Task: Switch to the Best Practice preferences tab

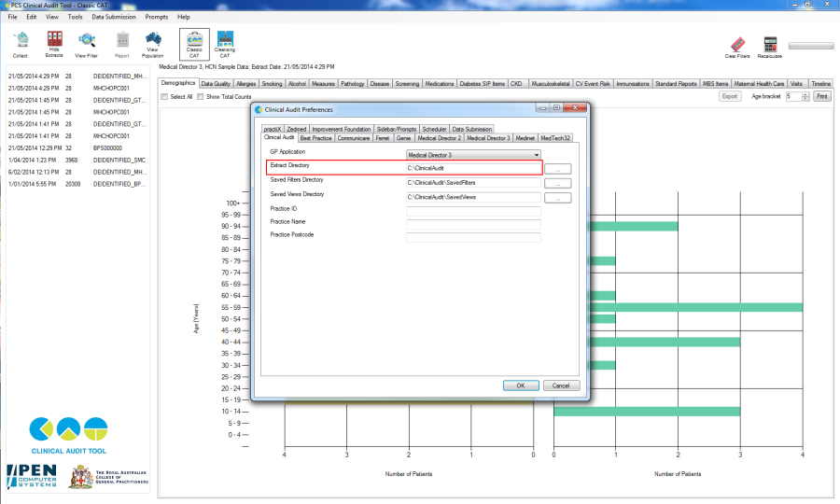Action: (x=315, y=138)
